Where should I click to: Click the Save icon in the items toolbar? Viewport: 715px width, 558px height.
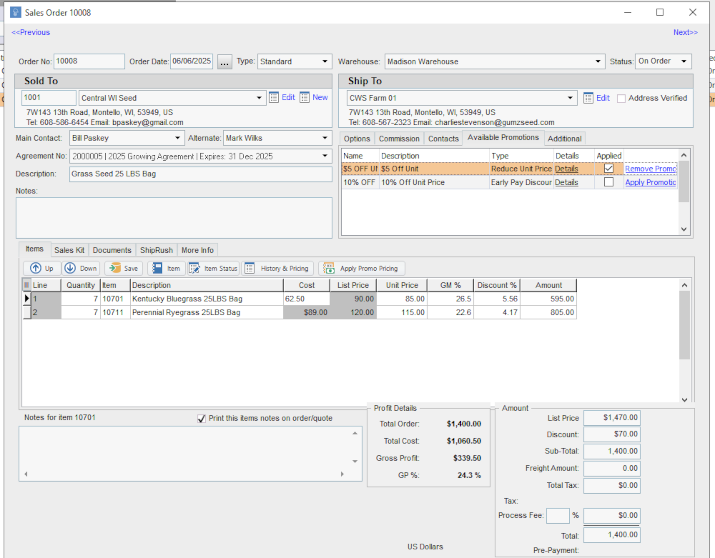pos(115,268)
